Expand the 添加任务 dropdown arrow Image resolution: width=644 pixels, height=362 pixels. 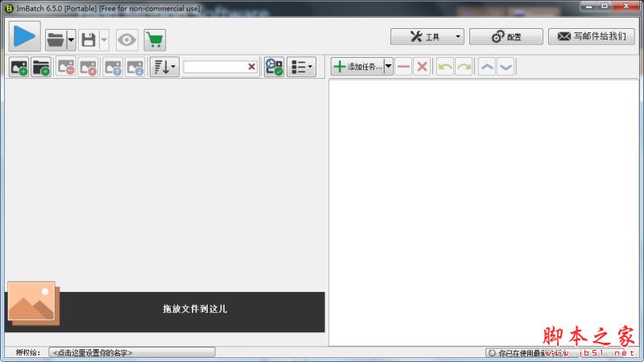(x=388, y=67)
